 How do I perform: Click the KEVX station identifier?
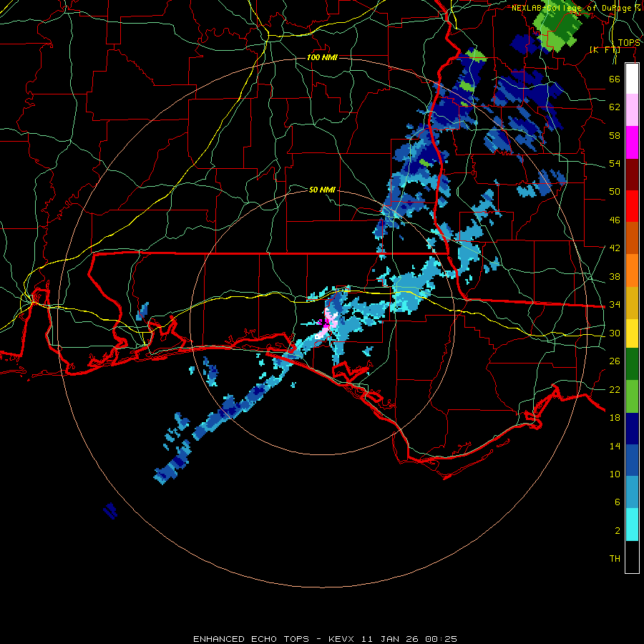tap(341, 639)
